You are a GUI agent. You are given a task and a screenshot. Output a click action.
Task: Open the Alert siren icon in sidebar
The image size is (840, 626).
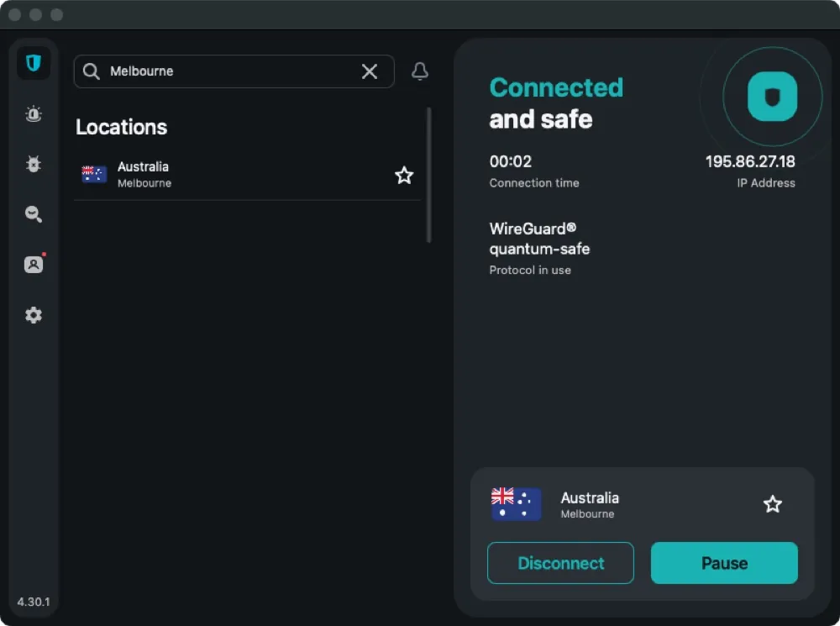[x=34, y=113]
